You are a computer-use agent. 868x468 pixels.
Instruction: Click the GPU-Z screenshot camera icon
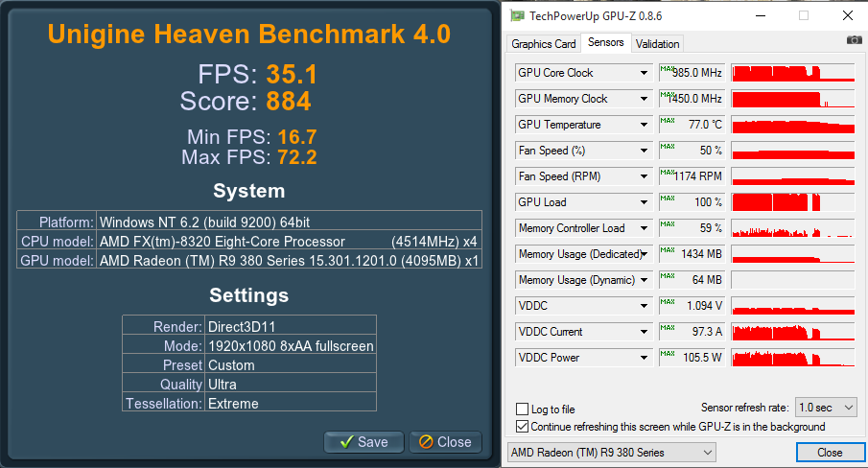(855, 40)
